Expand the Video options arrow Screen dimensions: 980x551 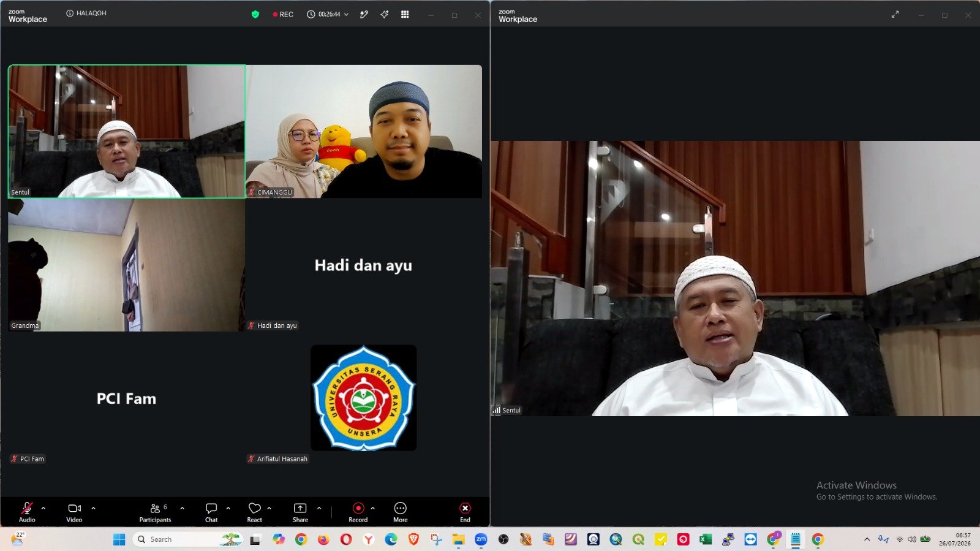pos(93,508)
